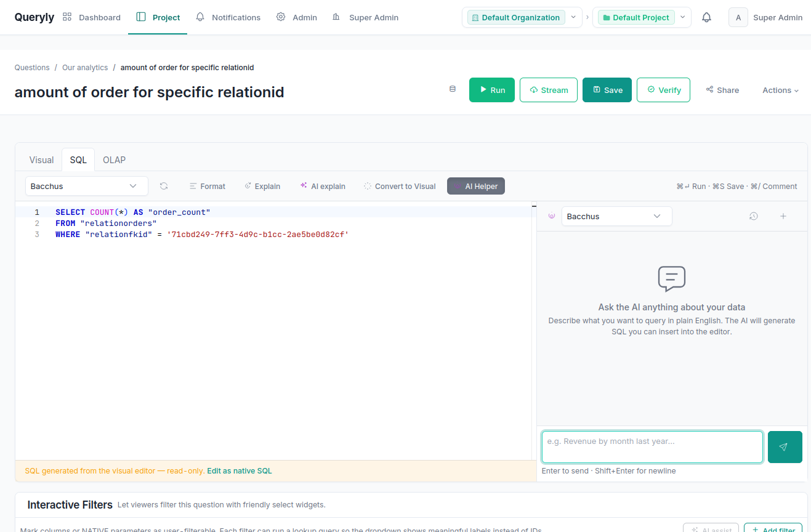Start a new AI chat with plus icon
Viewport: 811px width, 532px height.
pos(783,216)
